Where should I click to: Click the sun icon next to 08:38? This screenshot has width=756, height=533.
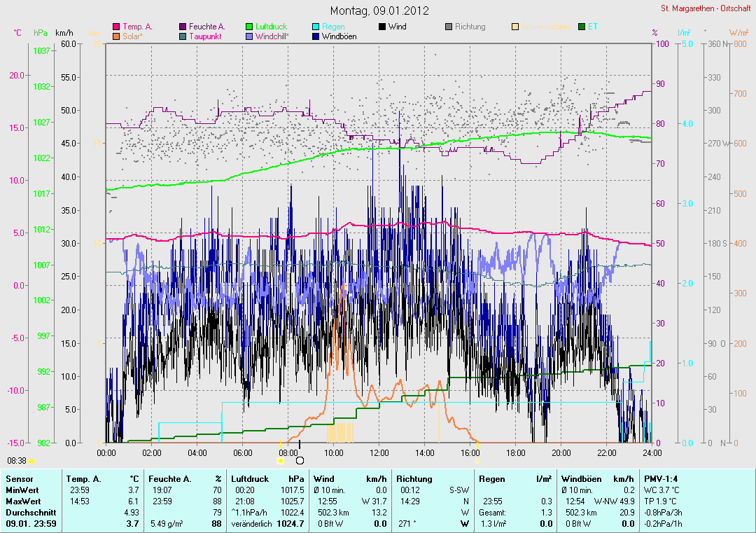pyautogui.click(x=31, y=461)
